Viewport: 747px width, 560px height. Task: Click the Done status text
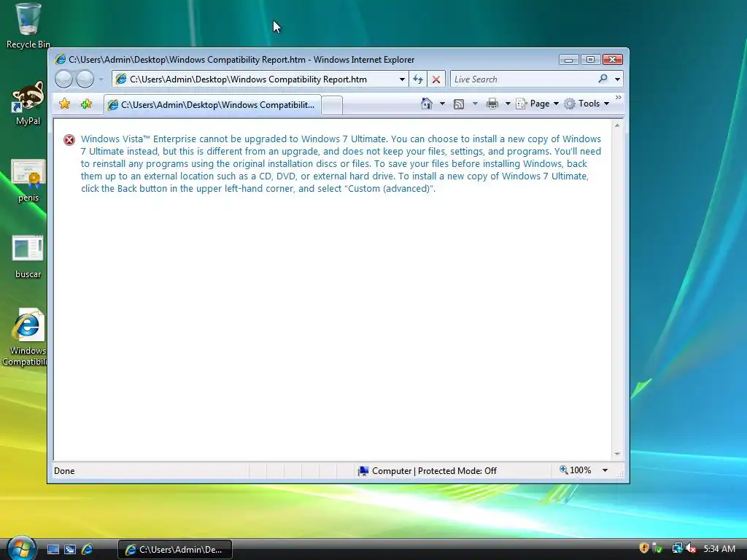[x=64, y=471]
